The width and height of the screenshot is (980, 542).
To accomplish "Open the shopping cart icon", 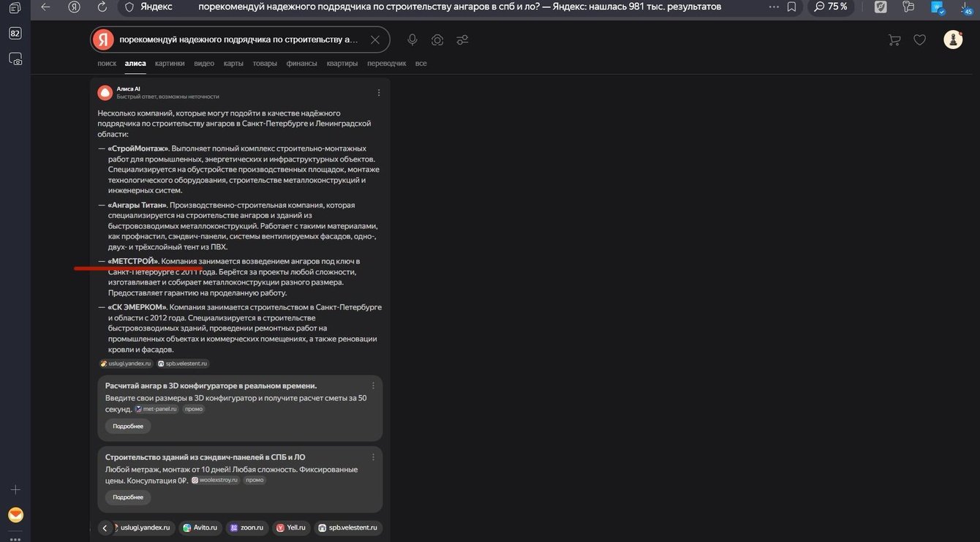I will click(894, 39).
